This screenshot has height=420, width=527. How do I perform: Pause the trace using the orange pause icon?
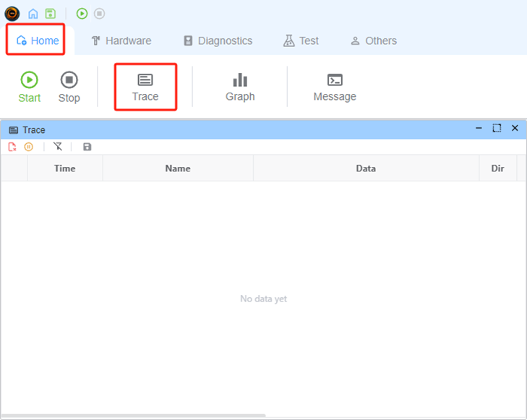[29, 147]
